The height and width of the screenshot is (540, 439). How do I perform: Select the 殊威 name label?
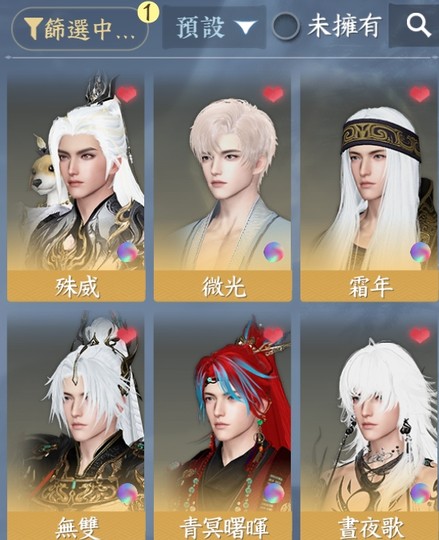[77, 287]
